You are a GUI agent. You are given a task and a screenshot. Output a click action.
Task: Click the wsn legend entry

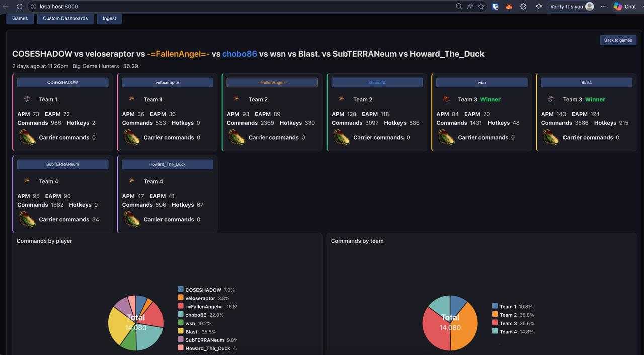point(195,323)
